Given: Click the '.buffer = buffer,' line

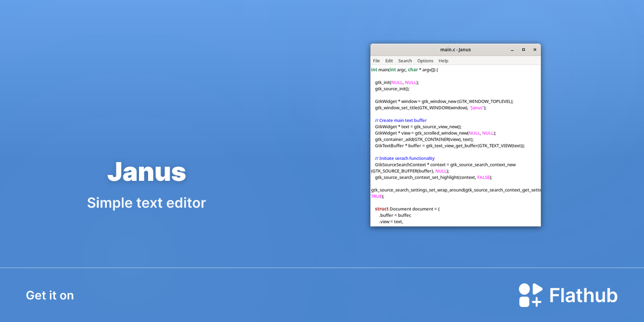Looking at the screenshot, I should pyautogui.click(x=395, y=215).
